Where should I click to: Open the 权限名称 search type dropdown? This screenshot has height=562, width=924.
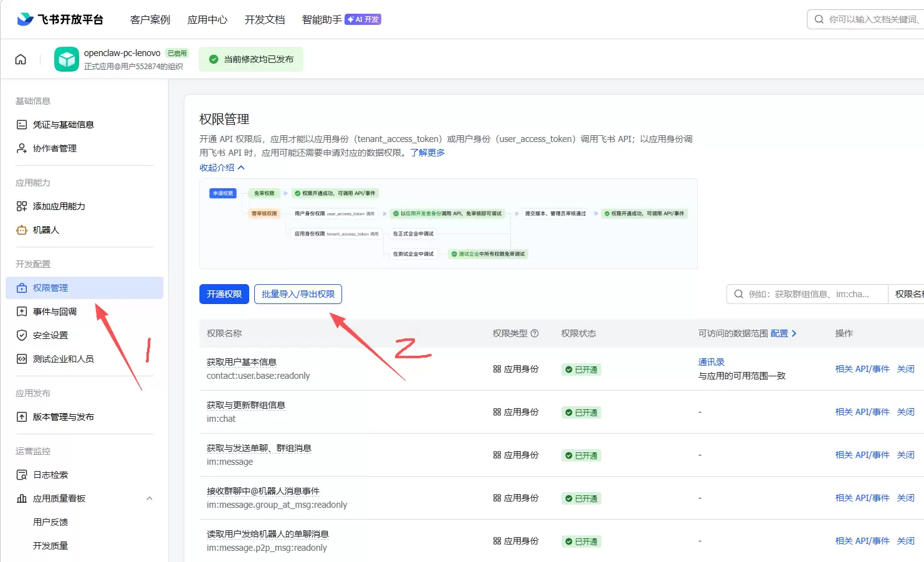tap(907, 294)
